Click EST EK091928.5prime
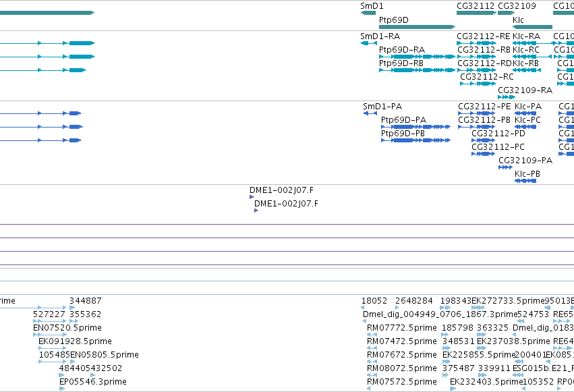Screen dimensions: 574x392 (x=53, y=348)
